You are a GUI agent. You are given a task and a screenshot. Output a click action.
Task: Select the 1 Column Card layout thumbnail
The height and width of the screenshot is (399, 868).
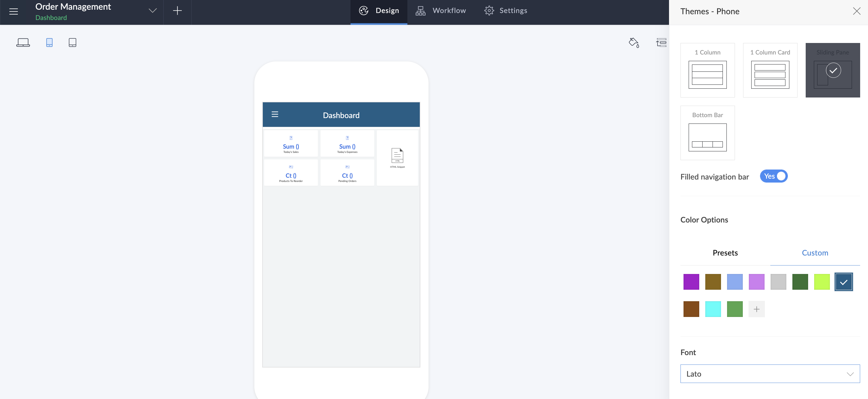770,70
